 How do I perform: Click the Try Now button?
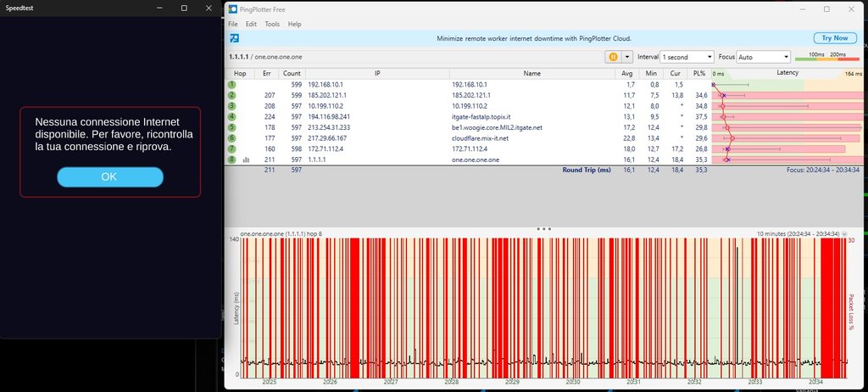(x=834, y=38)
